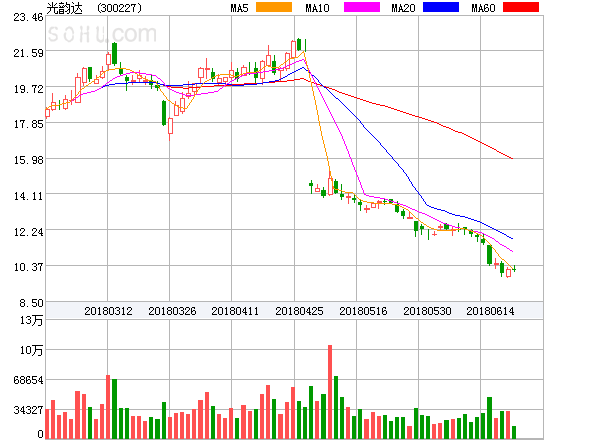The height and width of the screenshot is (440, 600).
Task: Click the lowest red candlestick in late March
Action: (x=170, y=127)
